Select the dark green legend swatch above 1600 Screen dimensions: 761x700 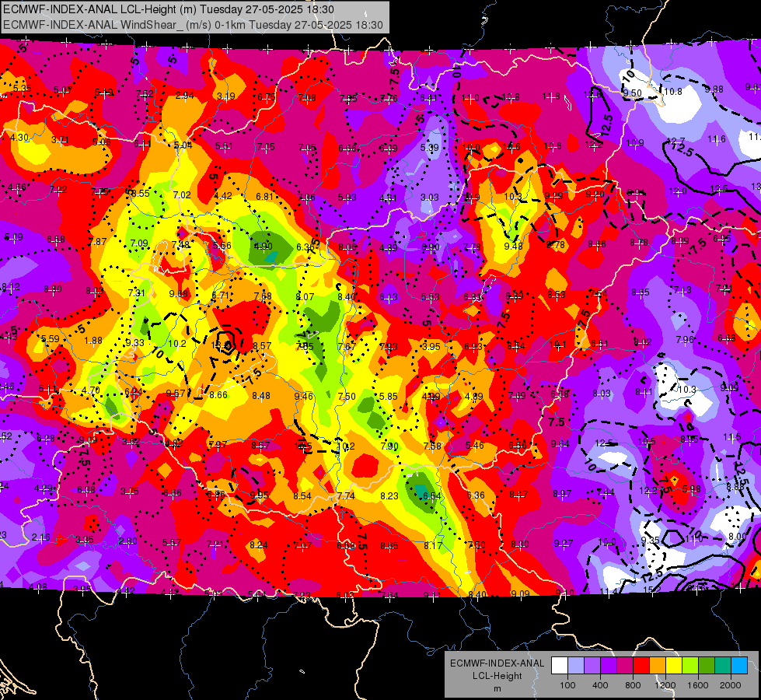tap(707, 666)
